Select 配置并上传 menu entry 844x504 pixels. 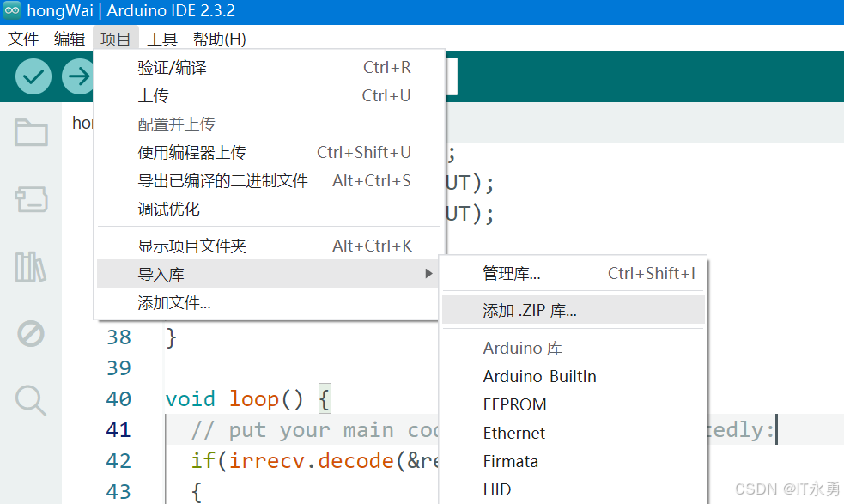pos(269,124)
